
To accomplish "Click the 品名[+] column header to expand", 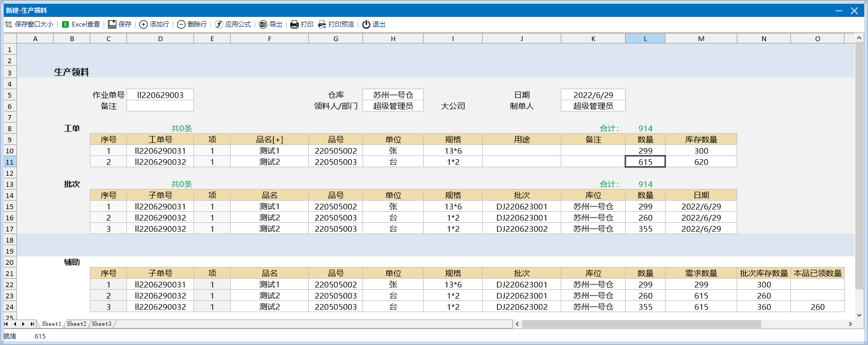I will 269,140.
